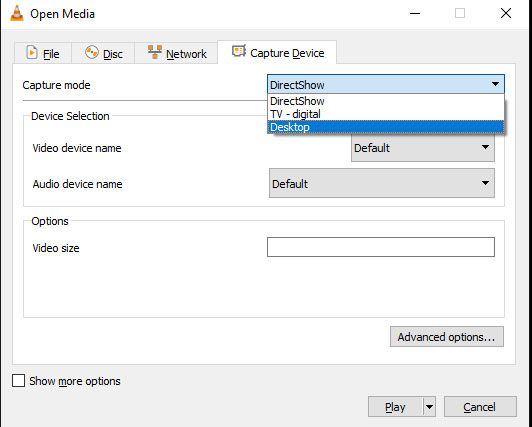The width and height of the screenshot is (532, 427).
Task: Click the Cancel button
Action: pos(480,407)
